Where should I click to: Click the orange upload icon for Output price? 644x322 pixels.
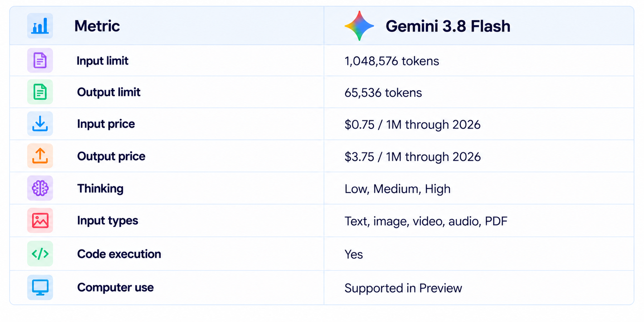pyautogui.click(x=40, y=156)
